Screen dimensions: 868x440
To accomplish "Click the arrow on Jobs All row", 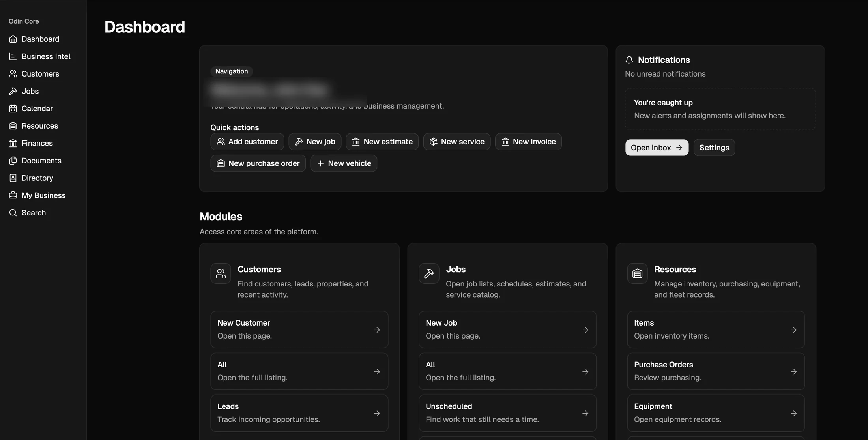I will pyautogui.click(x=586, y=371).
